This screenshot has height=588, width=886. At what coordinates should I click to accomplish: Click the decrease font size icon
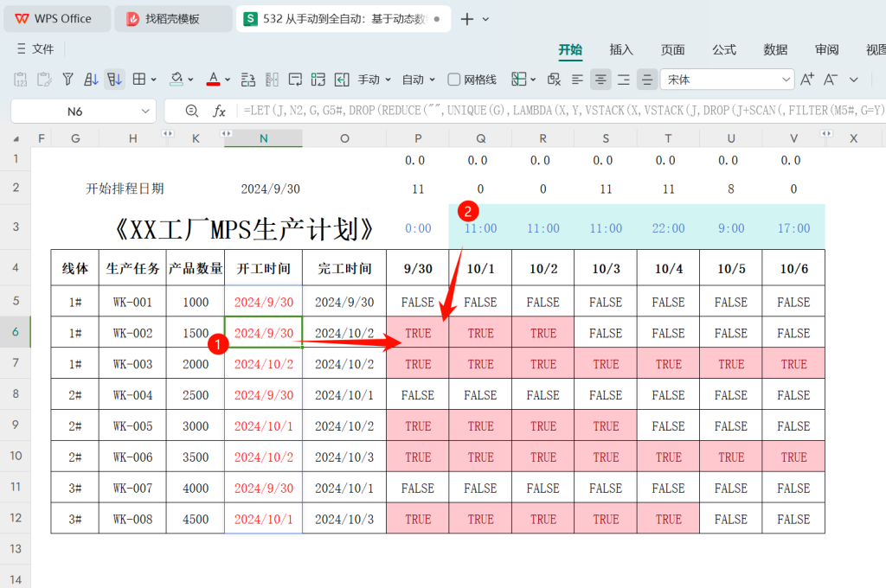830,80
